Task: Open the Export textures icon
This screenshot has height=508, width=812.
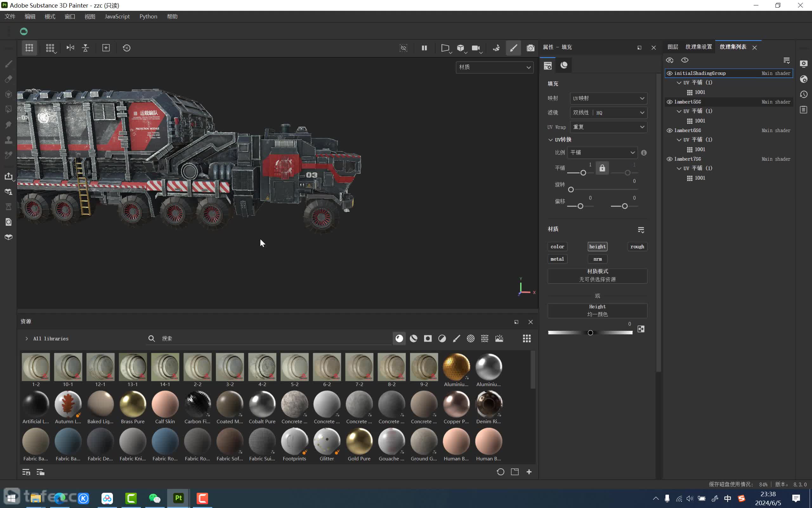Action: tap(9, 177)
